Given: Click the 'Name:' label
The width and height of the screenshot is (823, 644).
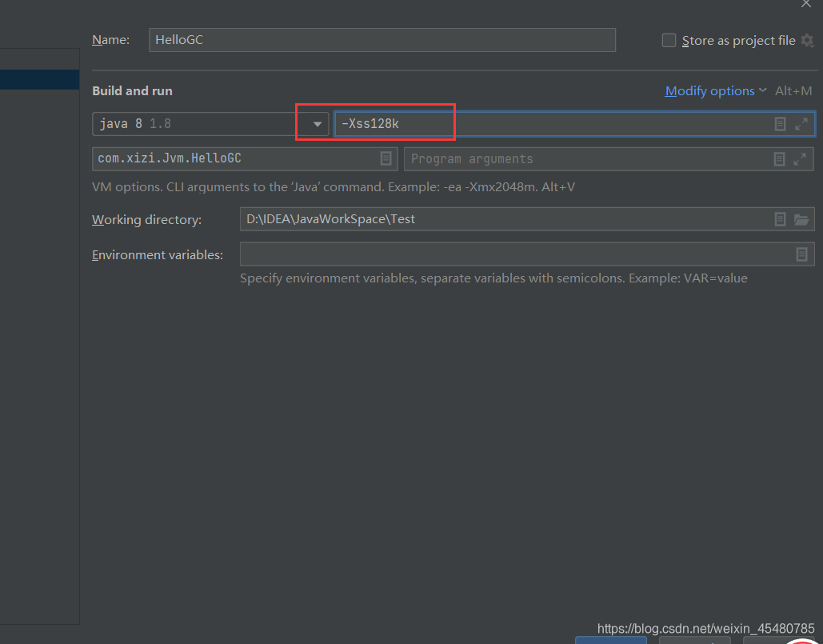Looking at the screenshot, I should coord(110,40).
